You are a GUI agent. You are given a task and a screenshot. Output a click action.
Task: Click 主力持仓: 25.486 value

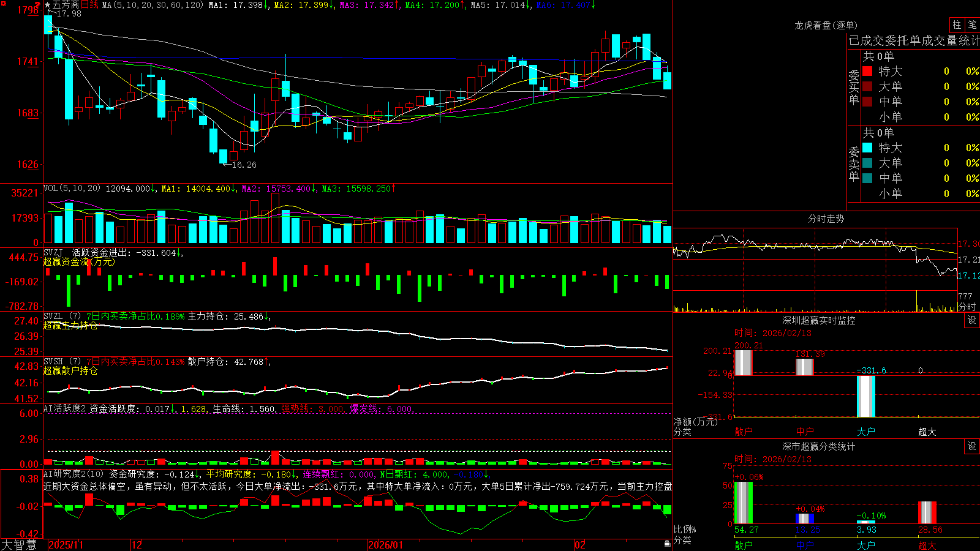click(x=228, y=317)
